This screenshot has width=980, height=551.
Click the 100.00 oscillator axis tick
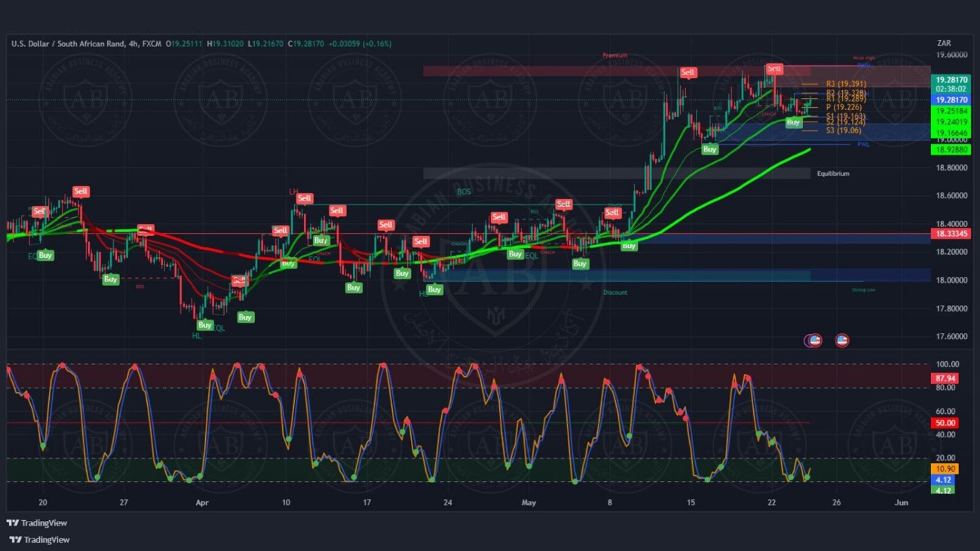[947, 364]
